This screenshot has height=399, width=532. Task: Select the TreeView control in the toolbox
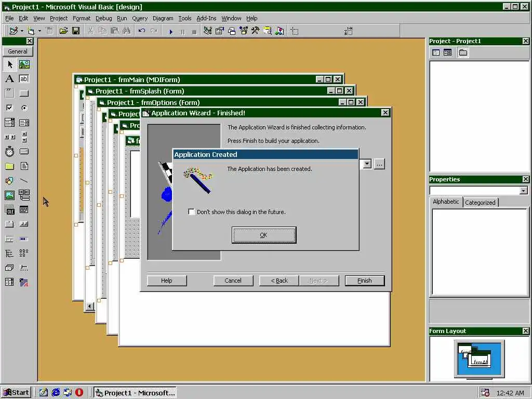[10, 253]
